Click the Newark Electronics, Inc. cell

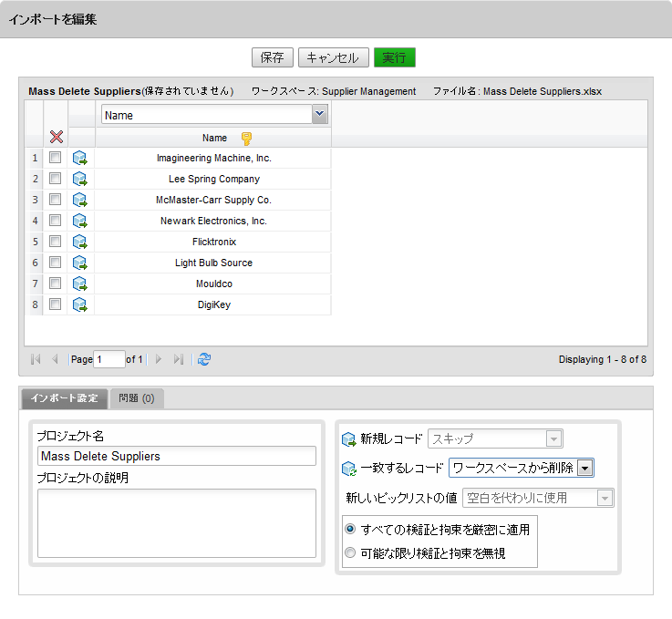[x=213, y=221]
